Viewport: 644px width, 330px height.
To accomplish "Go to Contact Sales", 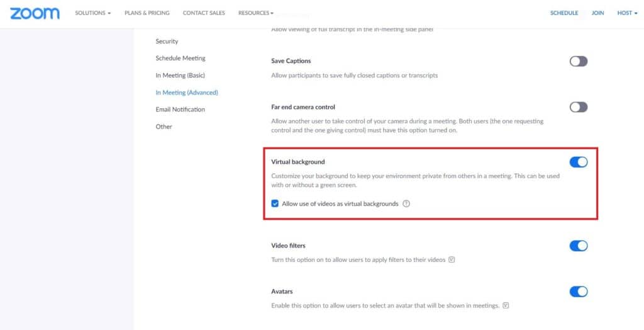I will click(204, 13).
